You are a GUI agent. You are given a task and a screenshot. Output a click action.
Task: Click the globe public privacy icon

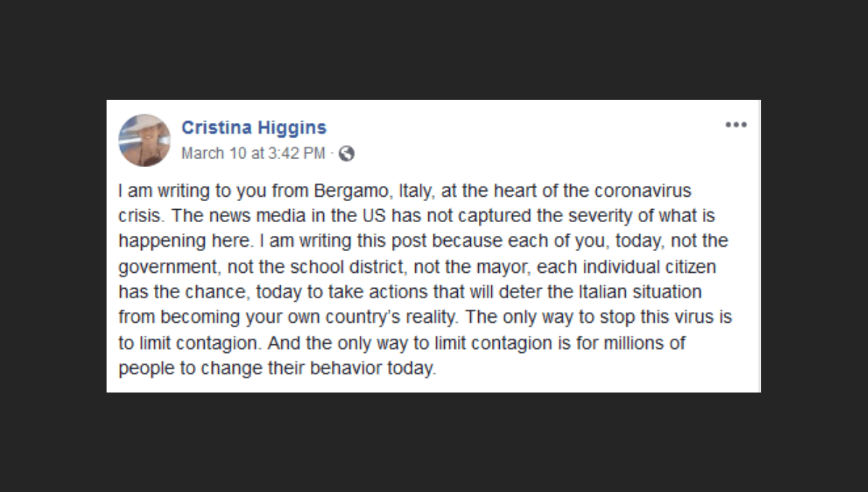[346, 153]
